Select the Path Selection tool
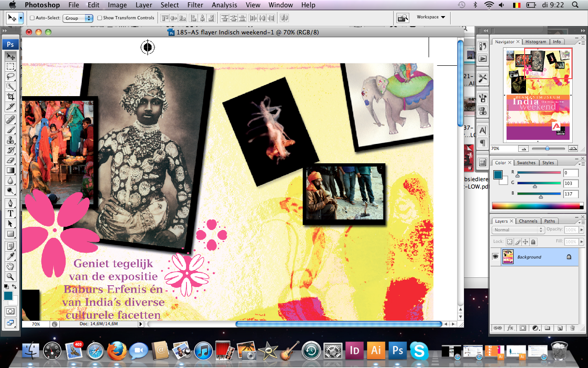The height and width of the screenshot is (368, 588). coord(10,224)
